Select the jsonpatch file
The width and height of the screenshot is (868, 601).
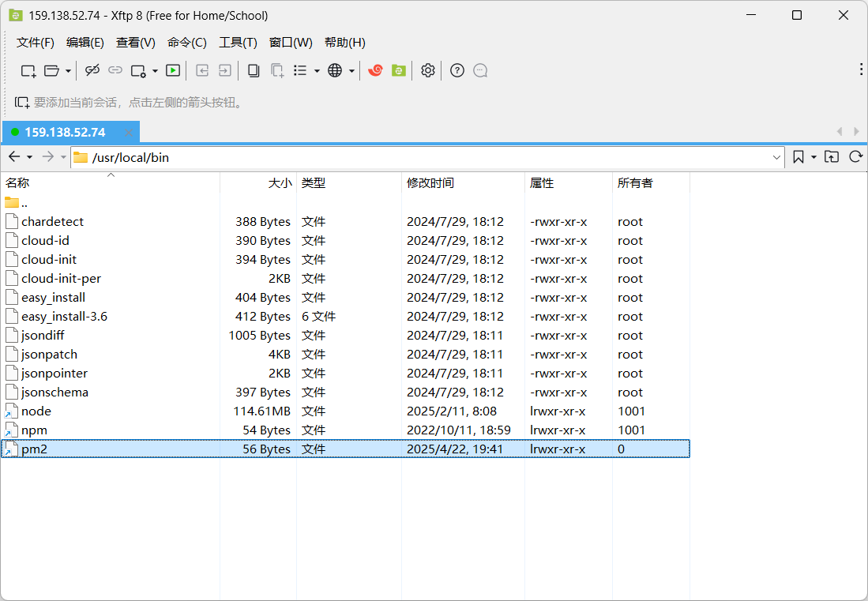(345, 354)
